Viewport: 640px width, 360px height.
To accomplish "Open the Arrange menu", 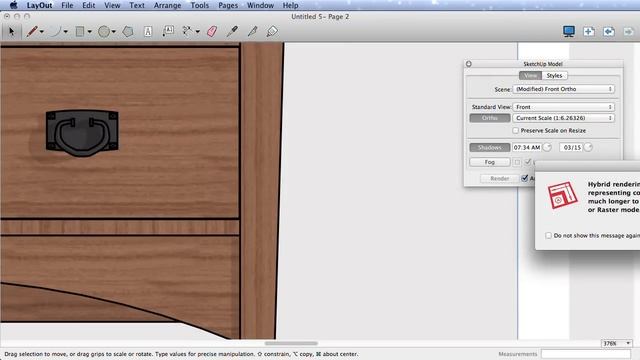I will click(x=167, y=5).
